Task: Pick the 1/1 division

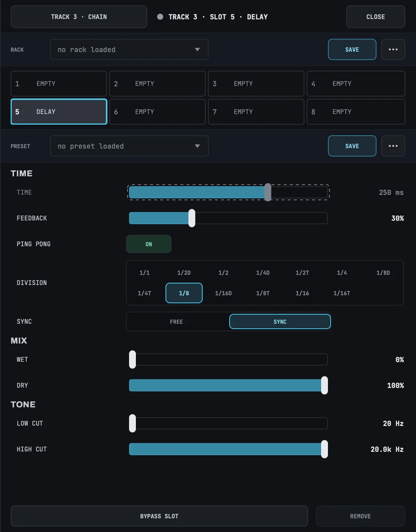Action: click(145, 272)
